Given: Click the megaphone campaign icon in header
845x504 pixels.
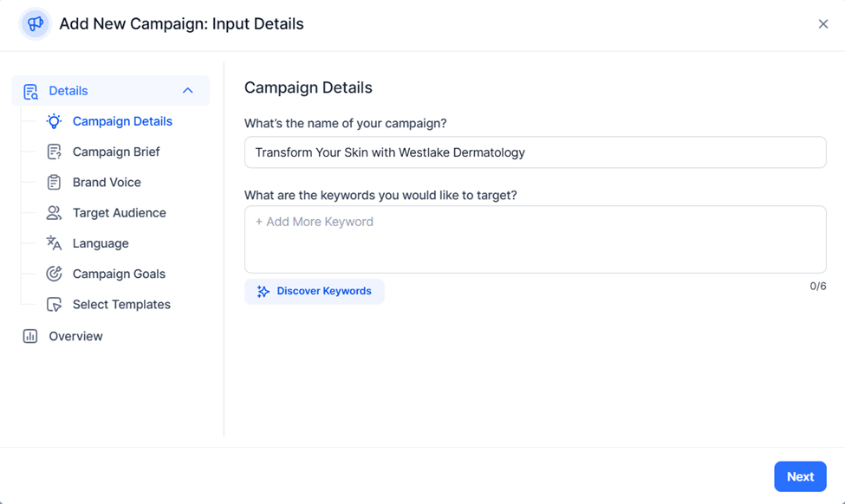Looking at the screenshot, I should tap(35, 23).
